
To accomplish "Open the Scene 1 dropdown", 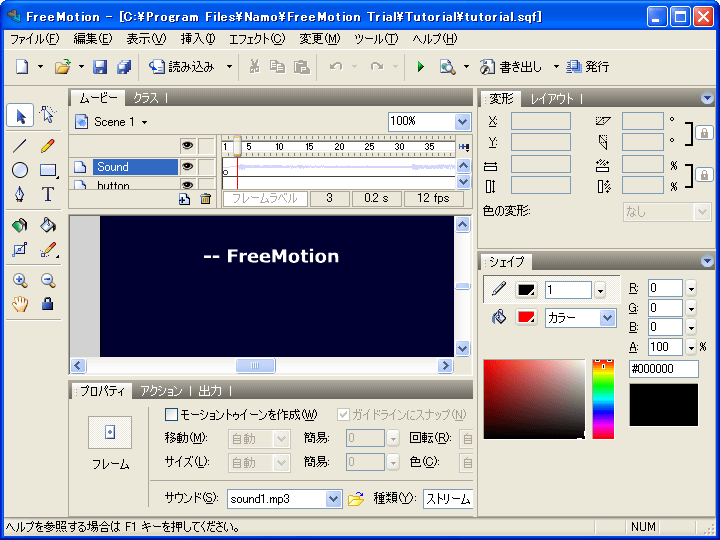I will tap(145, 123).
